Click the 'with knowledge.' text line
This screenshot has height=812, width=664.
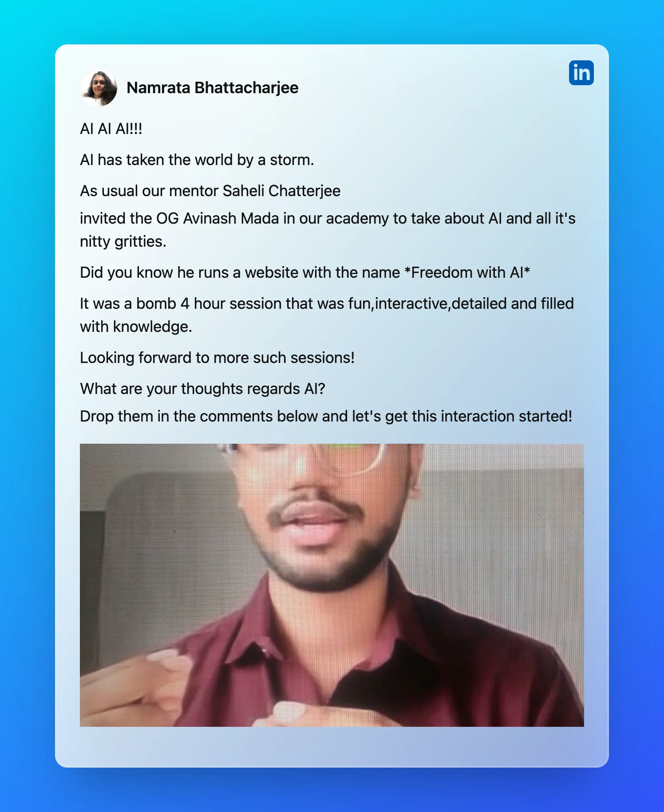[x=136, y=327]
